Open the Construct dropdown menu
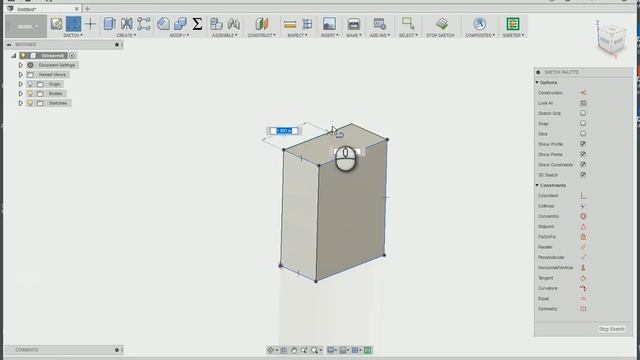Viewport: 640px width, 360px height. pos(262,35)
